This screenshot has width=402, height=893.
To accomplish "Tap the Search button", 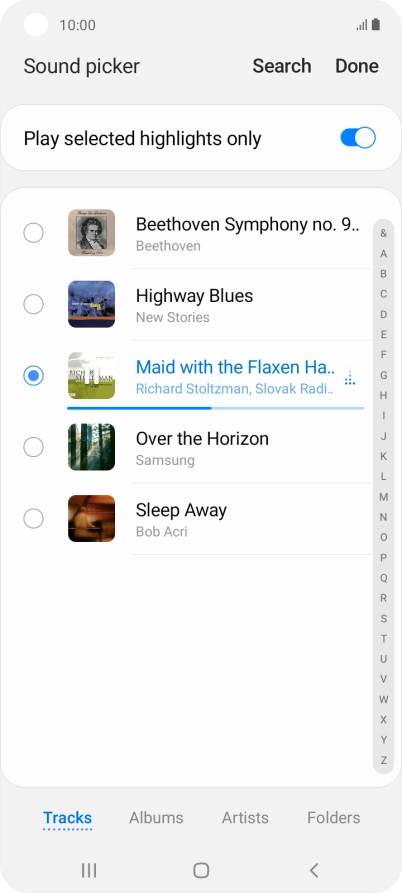I will tap(282, 66).
